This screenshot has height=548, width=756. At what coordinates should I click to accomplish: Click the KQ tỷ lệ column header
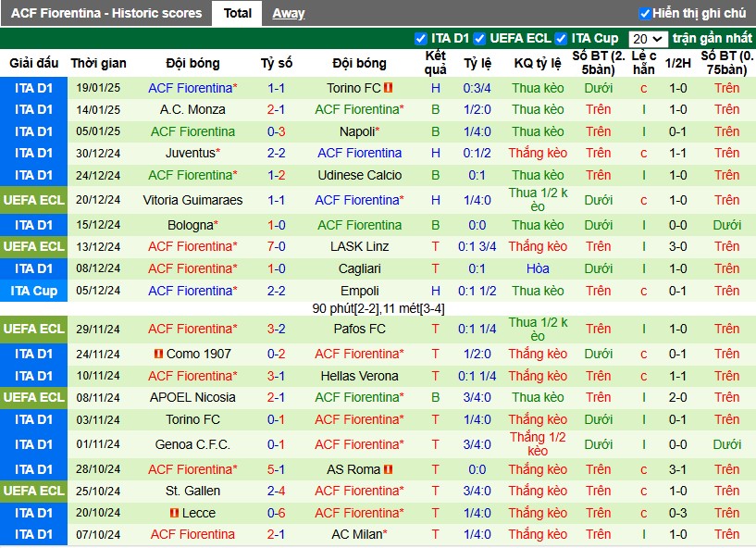[x=538, y=63]
